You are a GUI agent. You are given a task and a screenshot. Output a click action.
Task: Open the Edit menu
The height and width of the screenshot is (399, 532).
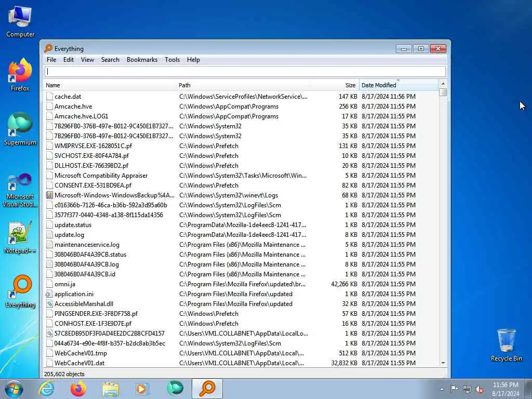tap(69, 60)
